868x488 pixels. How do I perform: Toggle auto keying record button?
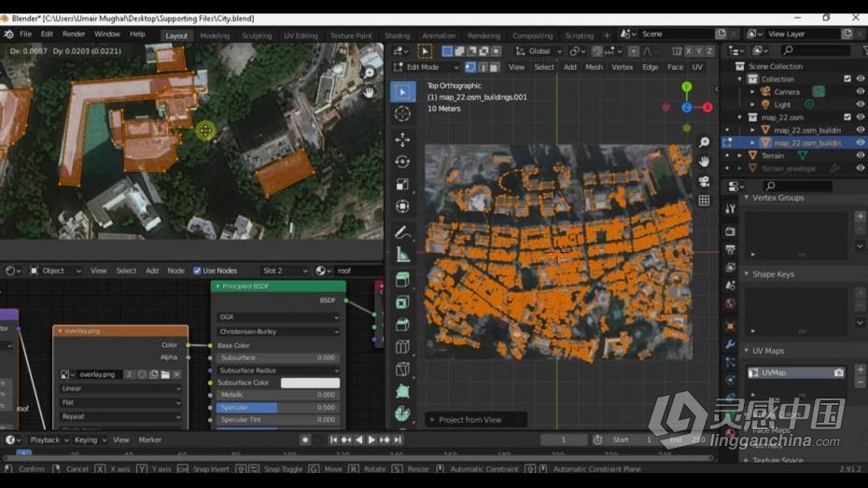pos(304,439)
